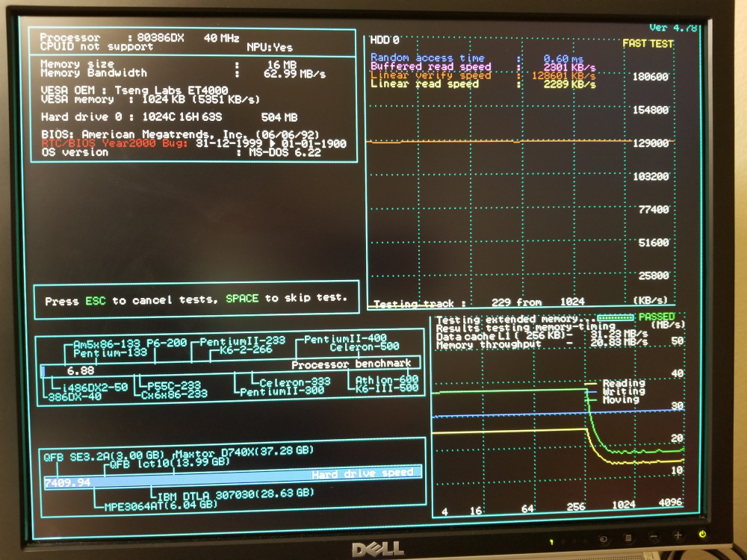
Task: Click the 2289 KB/s value
Action: [x=569, y=84]
